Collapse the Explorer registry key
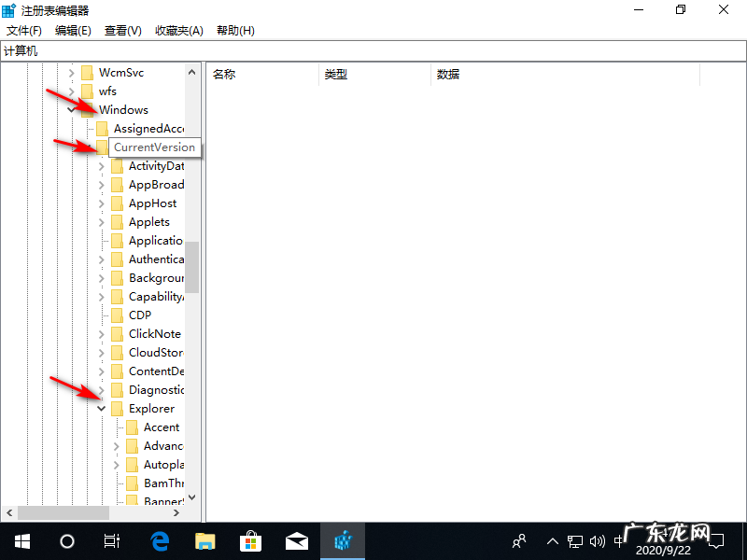The height and width of the screenshot is (560, 747). [101, 408]
